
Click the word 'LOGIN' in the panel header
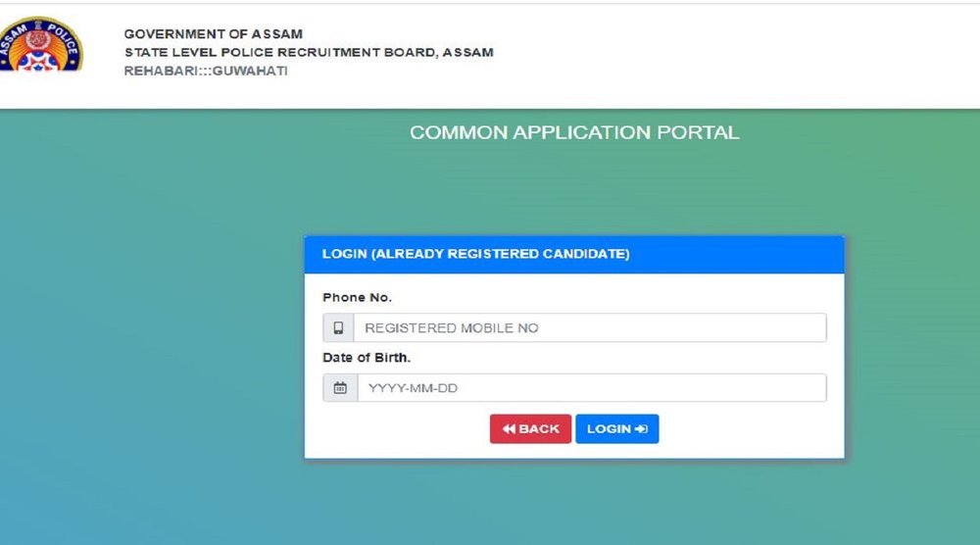(343, 254)
